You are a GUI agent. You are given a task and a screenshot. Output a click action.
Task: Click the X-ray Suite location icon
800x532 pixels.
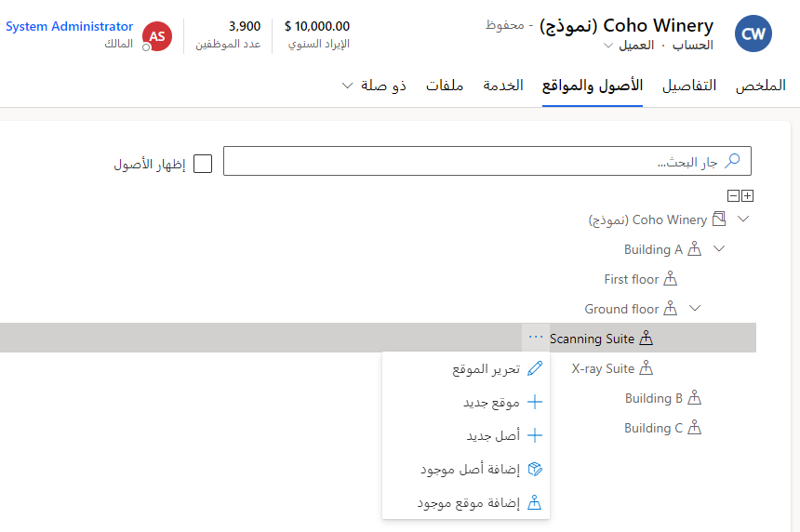[646, 367]
